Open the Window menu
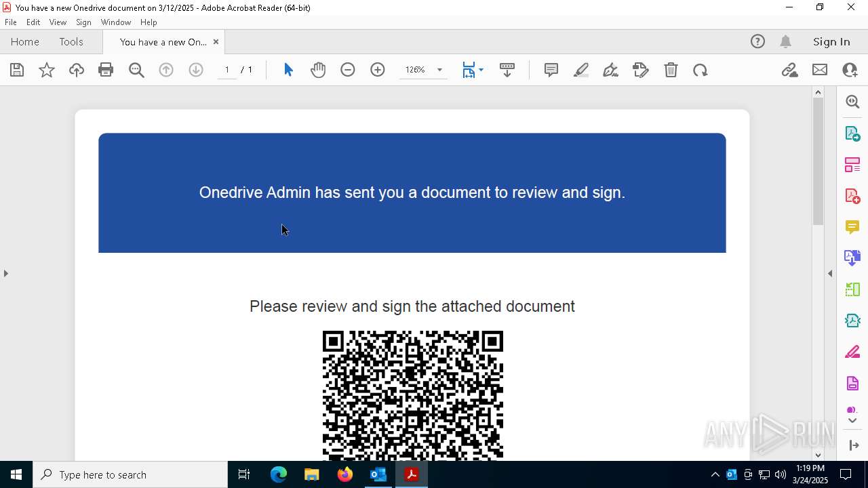The width and height of the screenshot is (868, 488). [116, 22]
